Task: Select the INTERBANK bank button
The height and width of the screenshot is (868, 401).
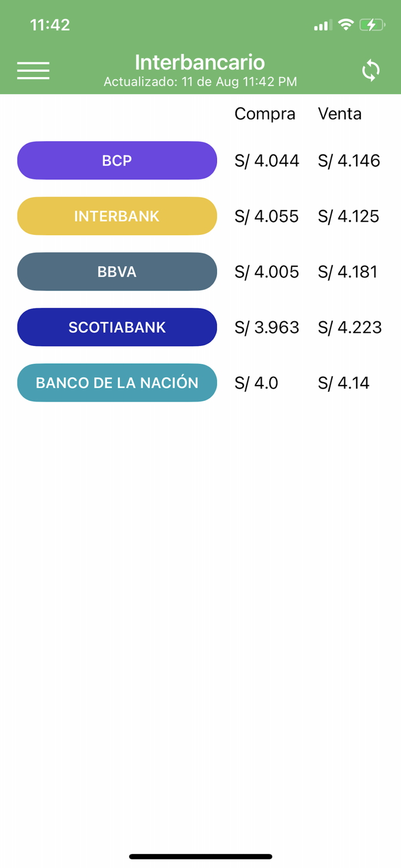Action: (117, 216)
